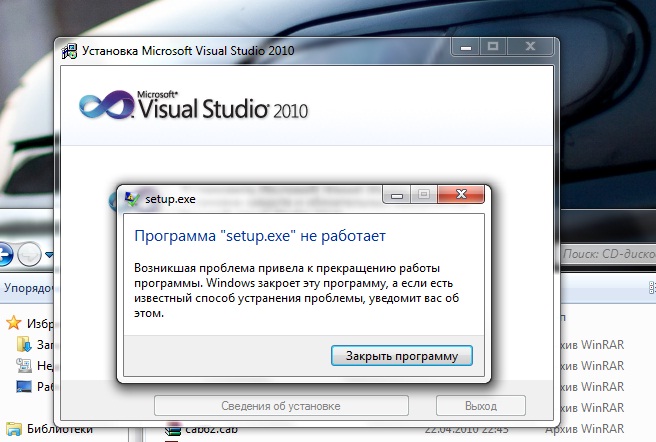The height and width of the screenshot is (442, 656).
Task: Close the Visual Studio 2010 installer window
Action: point(530,47)
